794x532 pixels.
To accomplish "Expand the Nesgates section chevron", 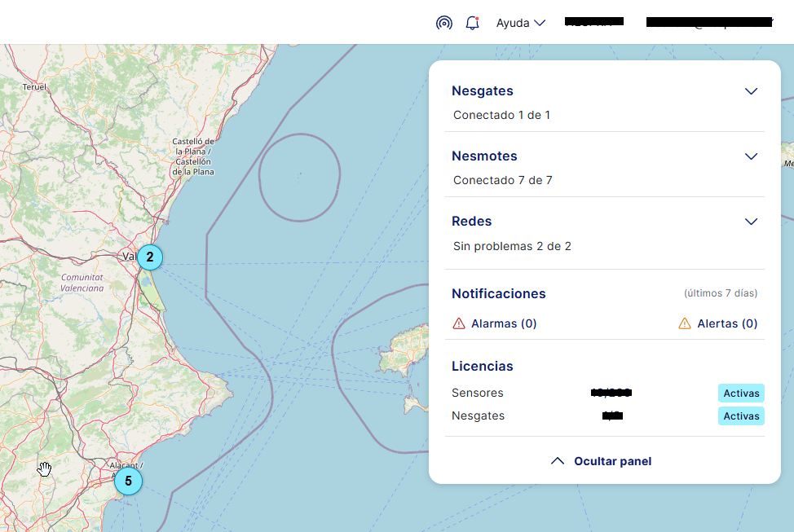I will click(751, 91).
